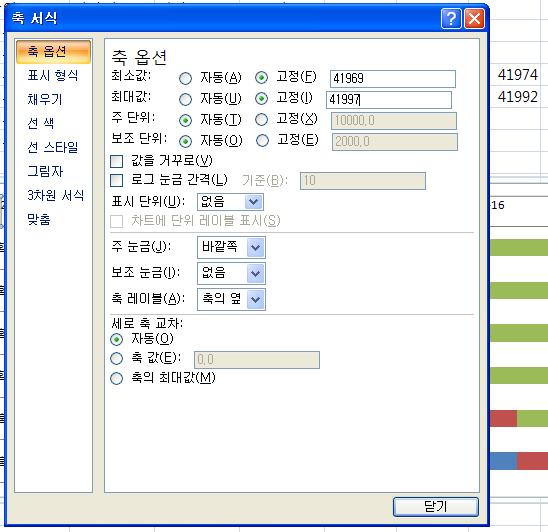The width and height of the screenshot is (548, 532).
Task: Choose 축 값(E) radio option
Action: [x=116, y=358]
